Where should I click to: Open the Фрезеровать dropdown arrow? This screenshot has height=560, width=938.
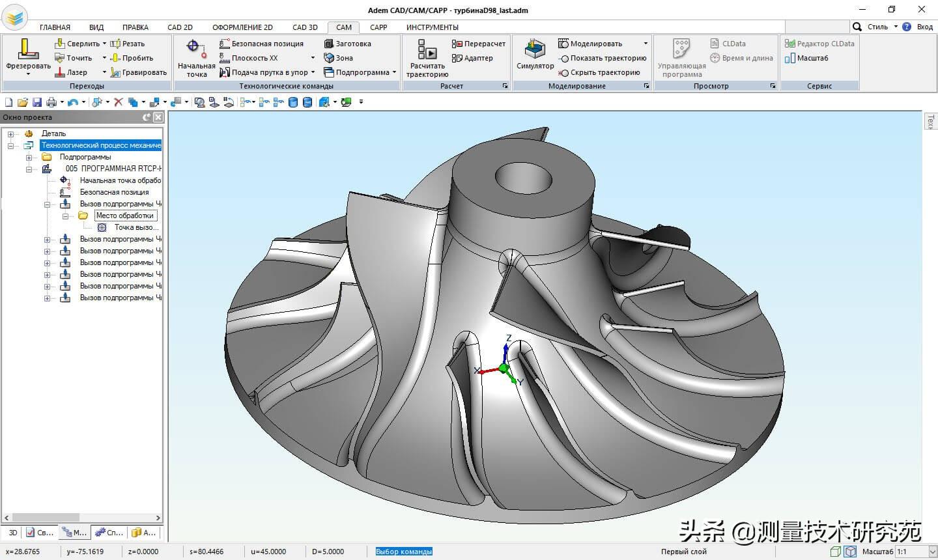(x=28, y=74)
